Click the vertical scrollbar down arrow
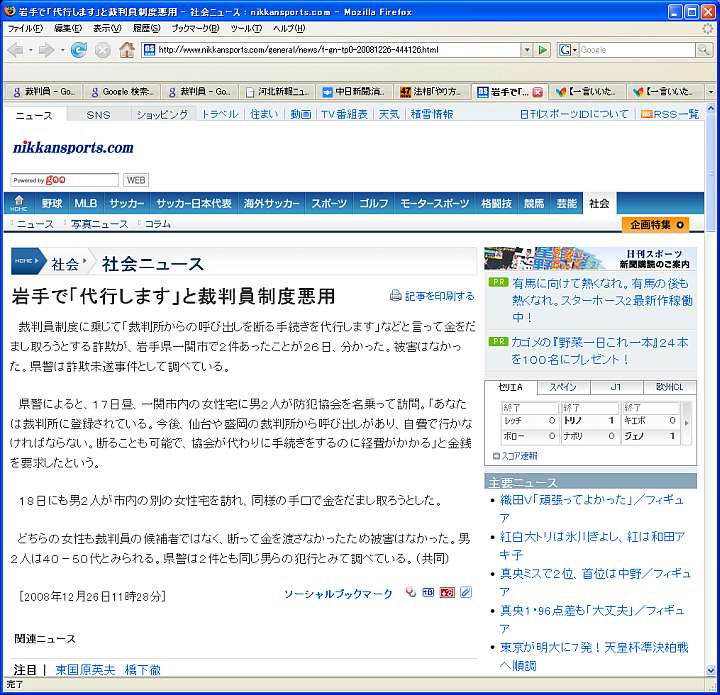720x695 pixels. click(710, 668)
